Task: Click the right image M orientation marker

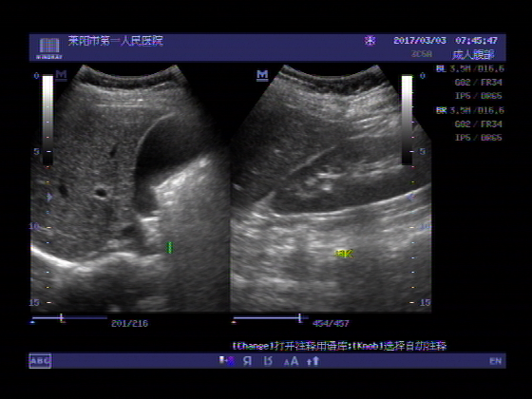Action: (262, 75)
